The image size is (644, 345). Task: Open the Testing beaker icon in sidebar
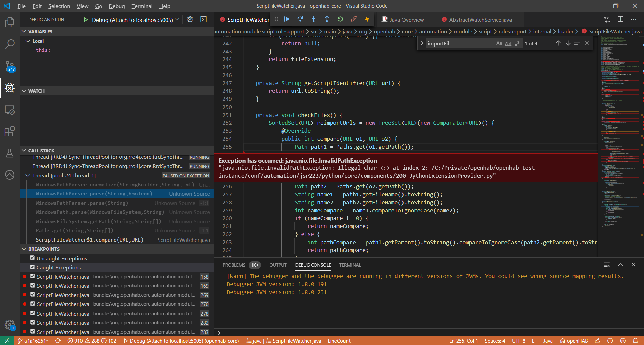click(x=10, y=153)
